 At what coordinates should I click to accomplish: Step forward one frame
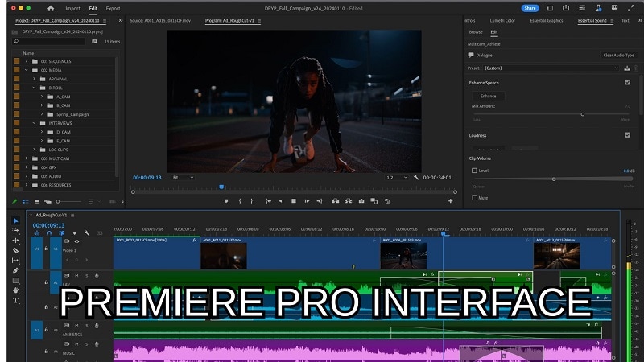(x=307, y=201)
